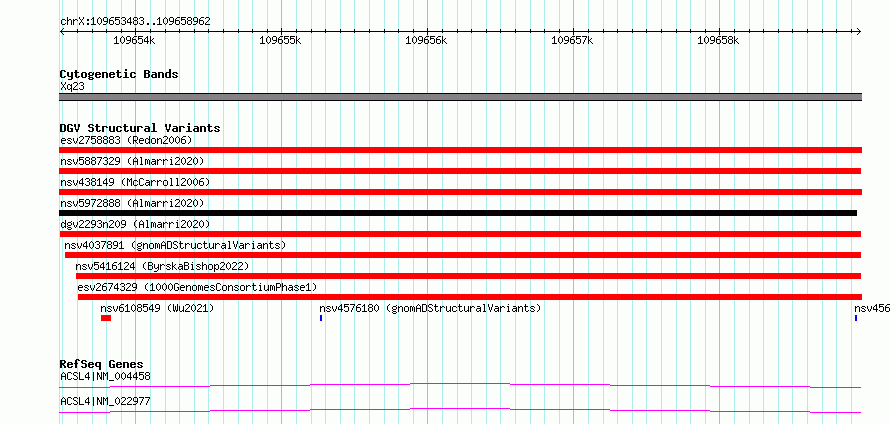Viewport: 890px width, 424px height.
Task: Select the small red nsv6108549 block
Action: (106, 318)
